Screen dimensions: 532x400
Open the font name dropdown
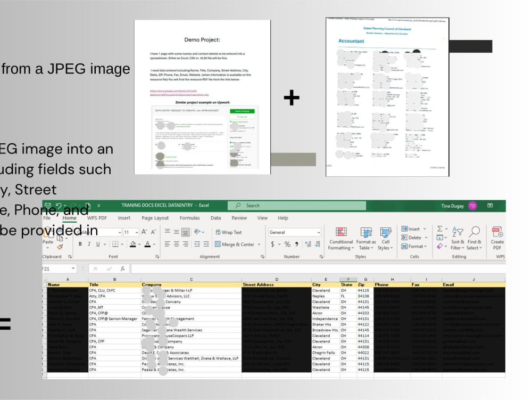120,232
